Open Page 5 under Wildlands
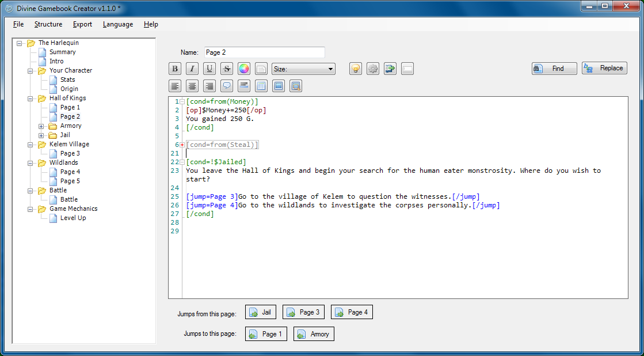The image size is (644, 356). coord(70,180)
